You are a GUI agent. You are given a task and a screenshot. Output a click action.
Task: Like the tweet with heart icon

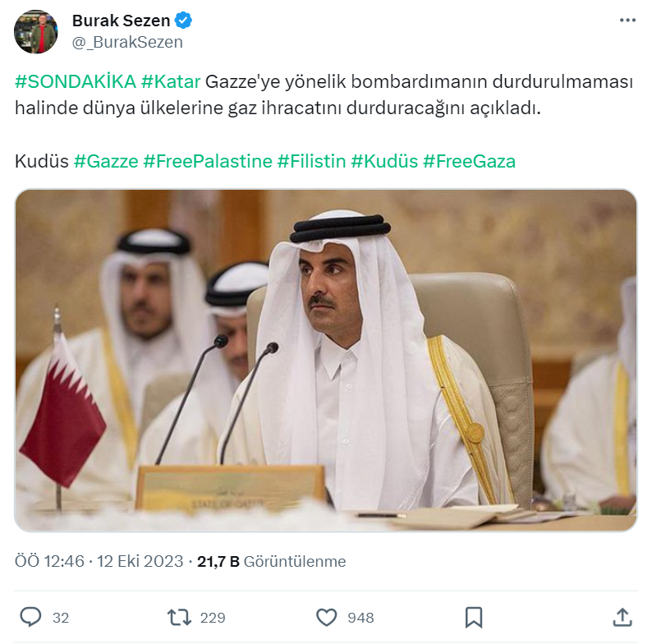(x=327, y=618)
